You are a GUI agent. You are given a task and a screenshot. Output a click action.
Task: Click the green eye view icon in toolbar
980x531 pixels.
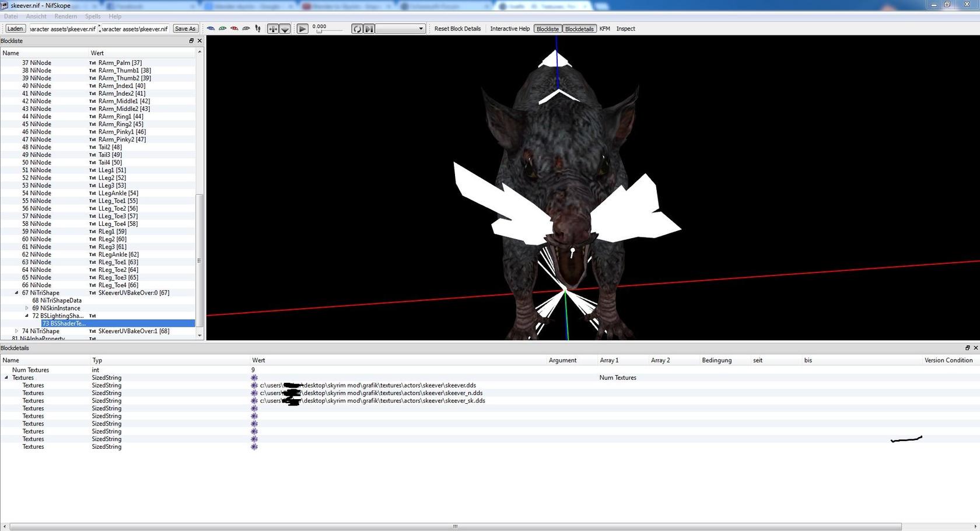tap(222, 29)
